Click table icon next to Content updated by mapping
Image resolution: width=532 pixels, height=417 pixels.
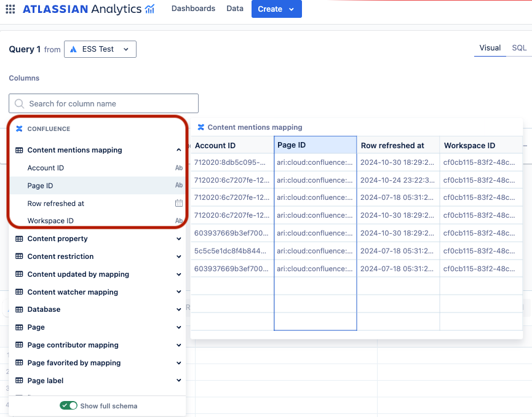pos(19,274)
